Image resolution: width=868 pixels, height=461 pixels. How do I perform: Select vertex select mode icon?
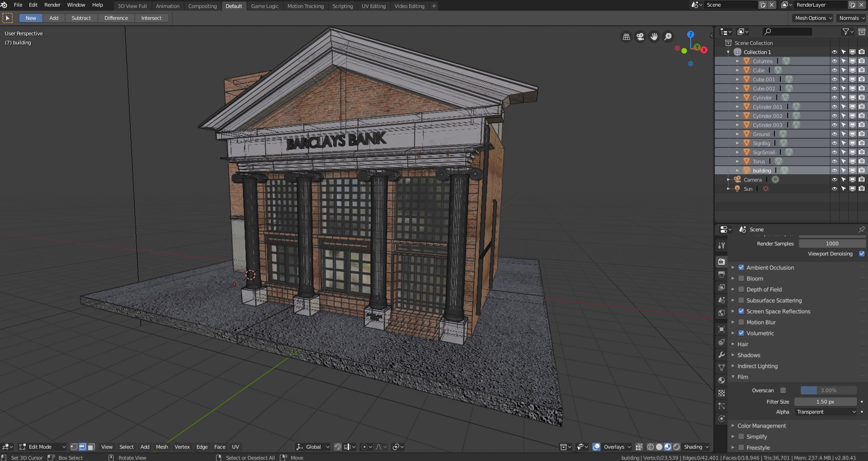coord(74,447)
